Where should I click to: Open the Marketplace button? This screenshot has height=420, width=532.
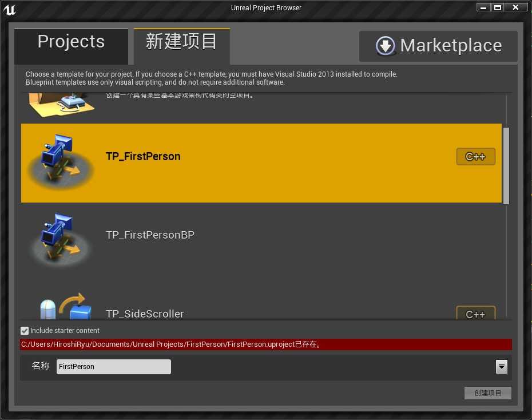click(438, 46)
